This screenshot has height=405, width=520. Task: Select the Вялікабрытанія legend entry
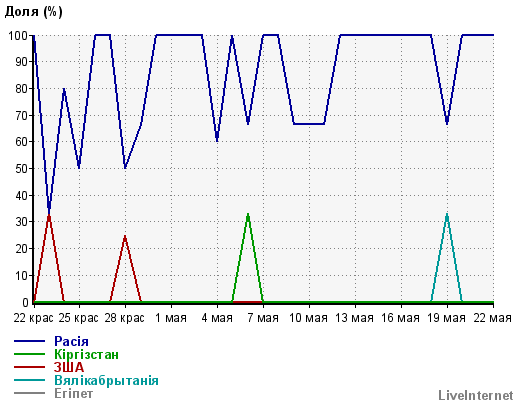tap(106, 380)
